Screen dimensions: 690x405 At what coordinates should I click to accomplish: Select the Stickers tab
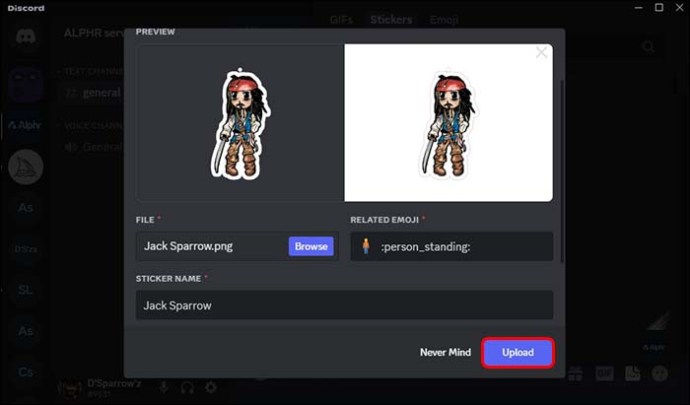391,19
